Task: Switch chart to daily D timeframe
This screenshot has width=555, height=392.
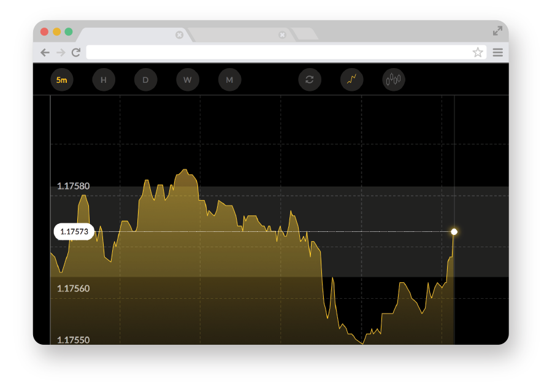Action: [145, 80]
